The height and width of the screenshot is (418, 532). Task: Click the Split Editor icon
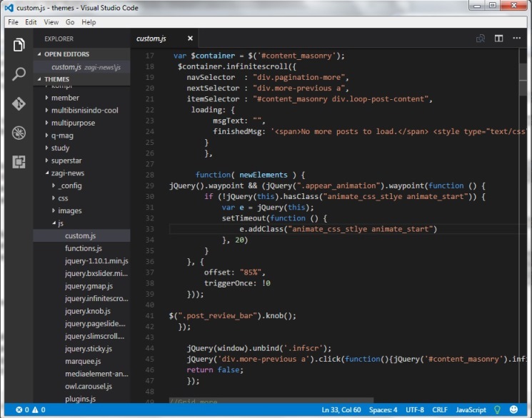point(498,39)
